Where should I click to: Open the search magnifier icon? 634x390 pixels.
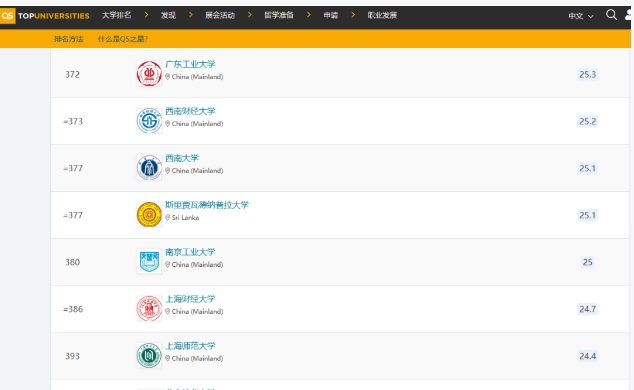click(x=611, y=15)
